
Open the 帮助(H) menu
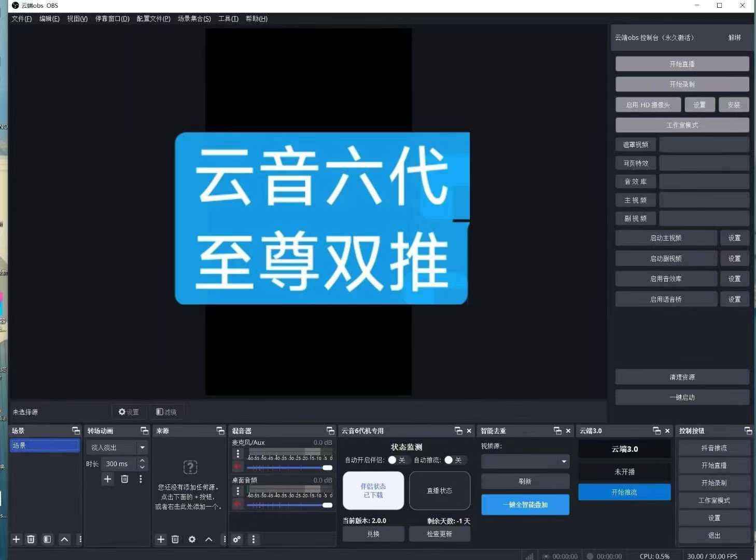[x=257, y=19]
